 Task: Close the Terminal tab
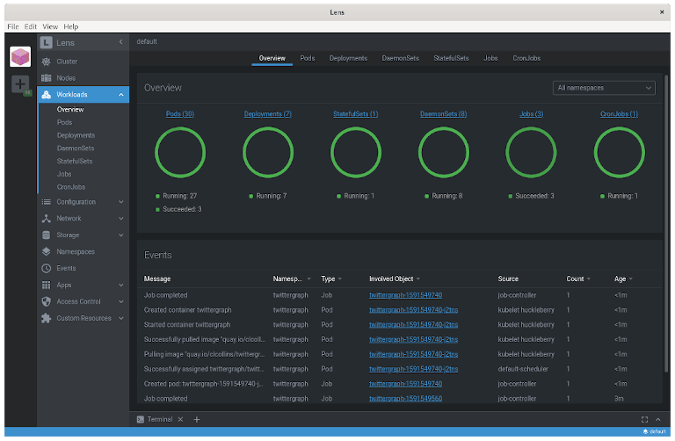pyautogui.click(x=182, y=419)
